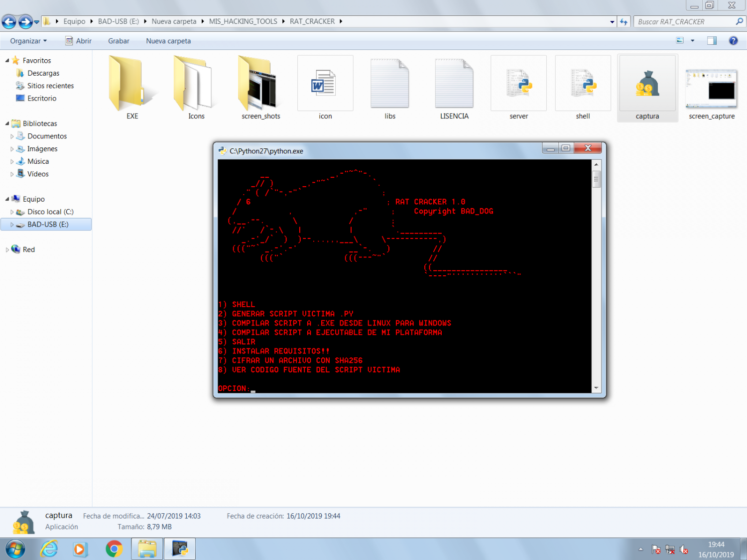Click the python.exe console scroll up arrow
The height and width of the screenshot is (560, 747).
[596, 164]
